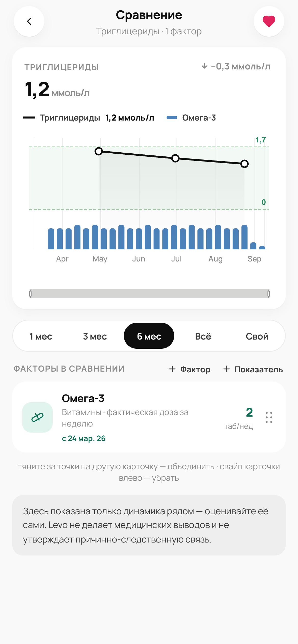
Task: Select the triglycerides data point near Jul
Action: 175,158
